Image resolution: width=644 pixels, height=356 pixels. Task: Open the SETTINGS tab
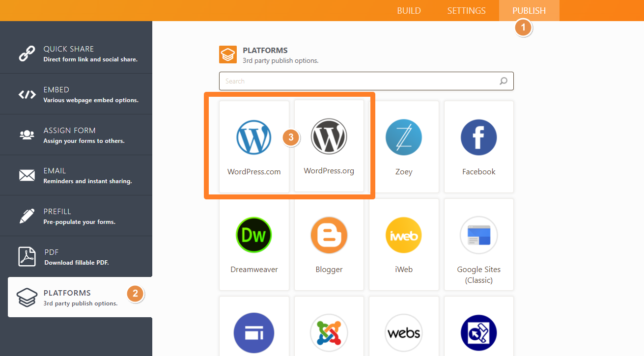click(x=466, y=11)
